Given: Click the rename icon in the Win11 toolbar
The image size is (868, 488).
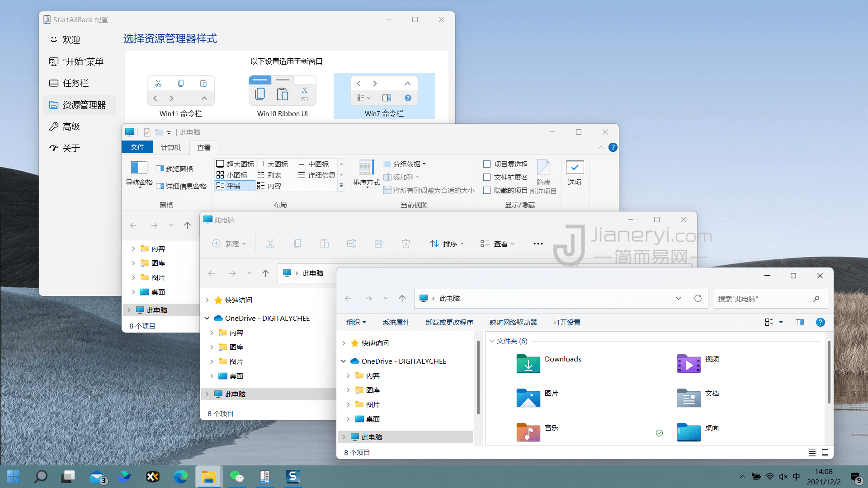Looking at the screenshot, I should tap(351, 243).
